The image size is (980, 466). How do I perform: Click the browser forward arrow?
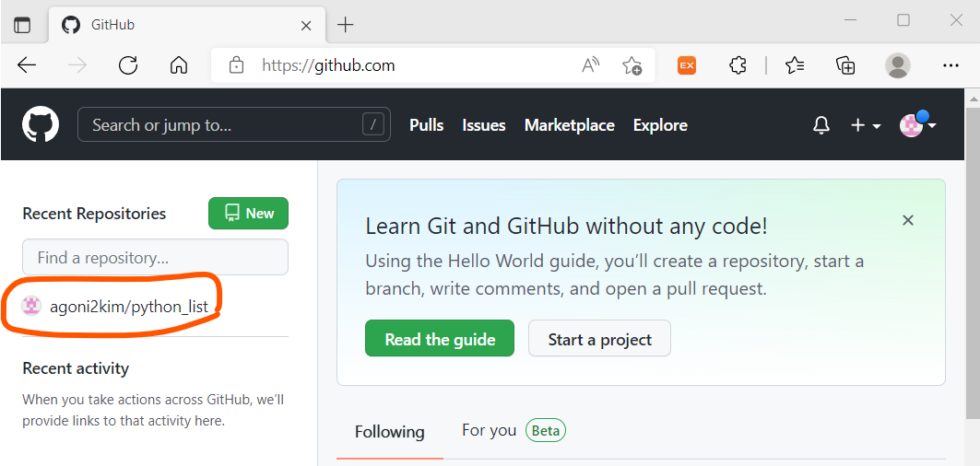coord(77,65)
